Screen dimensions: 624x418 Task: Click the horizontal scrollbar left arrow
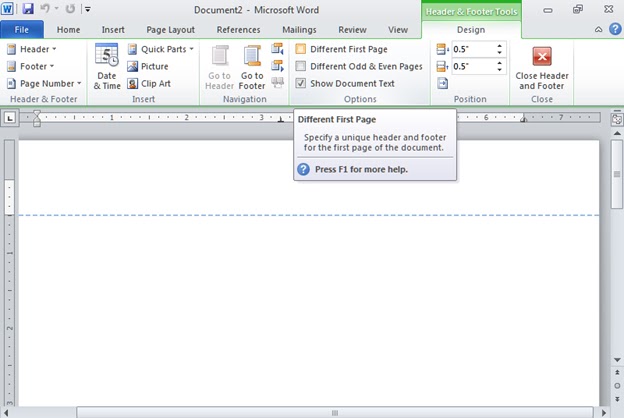click(x=6, y=413)
